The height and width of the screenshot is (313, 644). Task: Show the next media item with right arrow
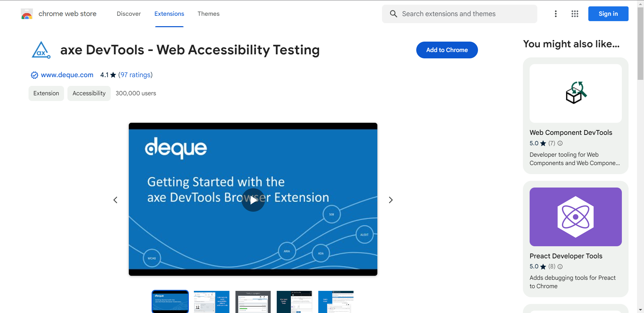coord(390,200)
